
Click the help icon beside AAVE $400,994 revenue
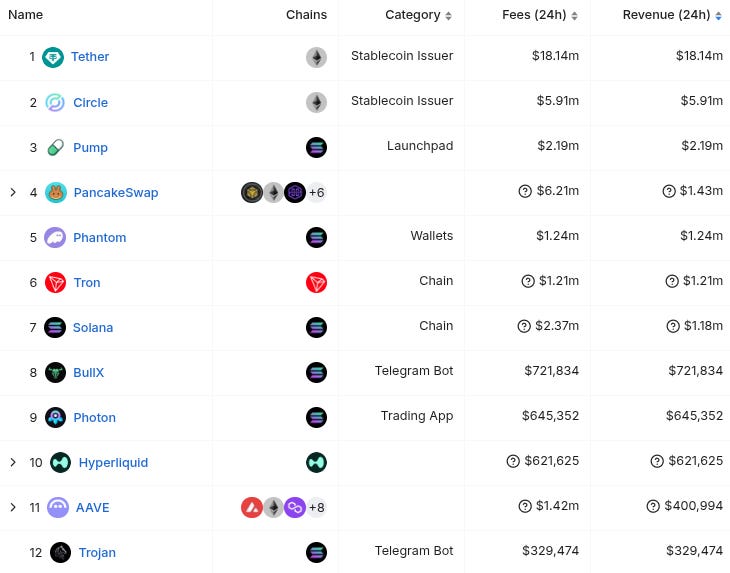tap(653, 506)
